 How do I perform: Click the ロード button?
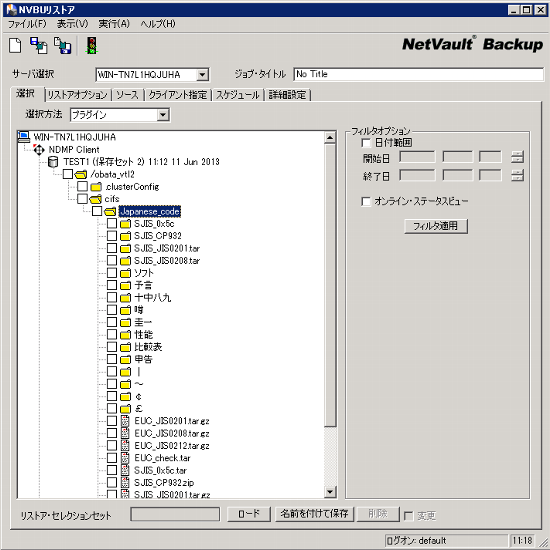(x=249, y=514)
